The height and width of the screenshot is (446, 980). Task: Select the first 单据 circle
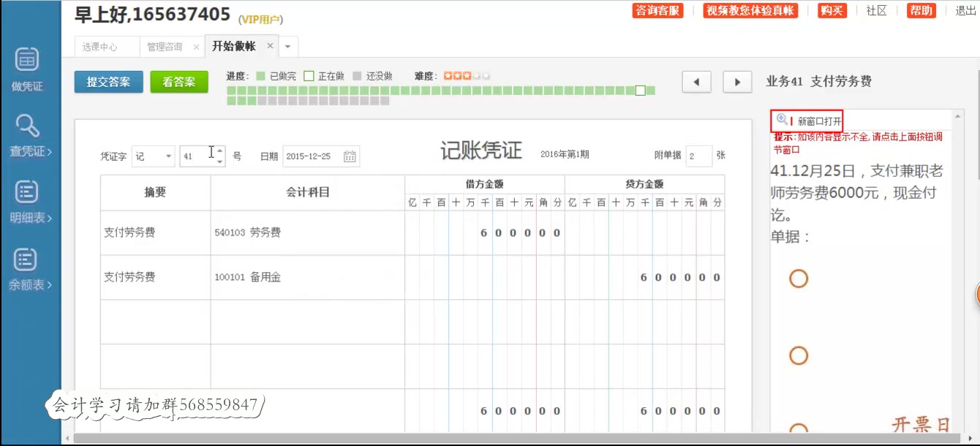(798, 278)
